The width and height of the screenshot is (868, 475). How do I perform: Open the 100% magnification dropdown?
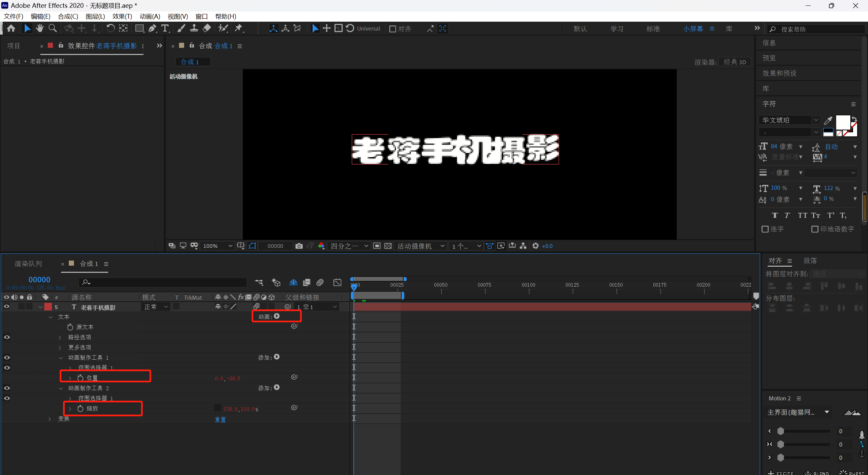pos(217,246)
